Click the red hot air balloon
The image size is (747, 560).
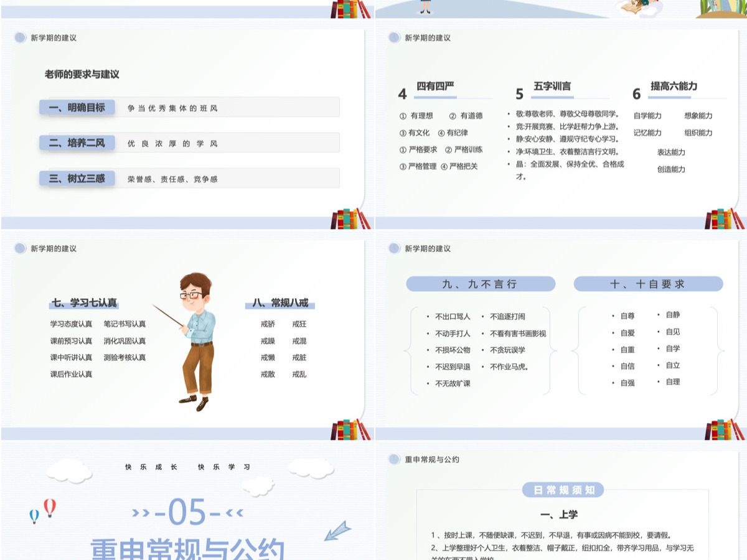click(x=50, y=507)
